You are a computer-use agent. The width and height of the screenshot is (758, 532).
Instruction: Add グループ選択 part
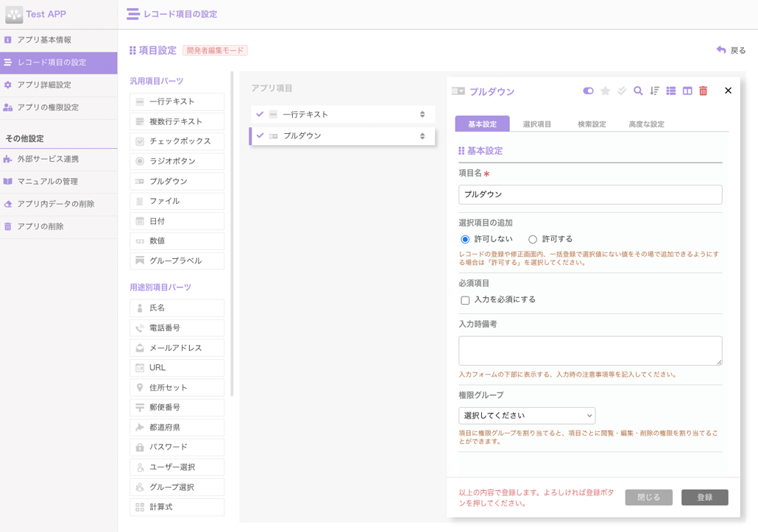177,487
